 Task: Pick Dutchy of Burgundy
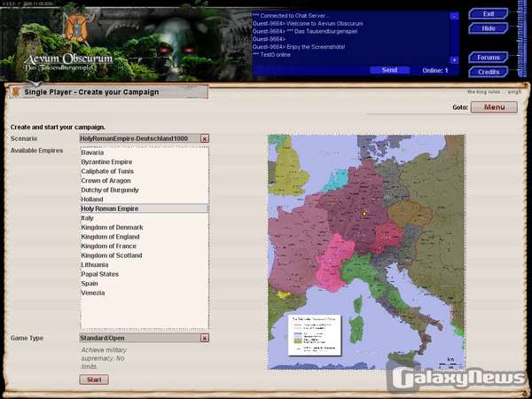[145, 190]
